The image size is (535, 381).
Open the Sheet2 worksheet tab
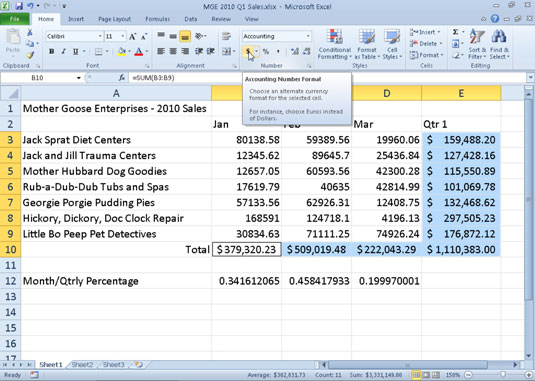tap(82, 365)
